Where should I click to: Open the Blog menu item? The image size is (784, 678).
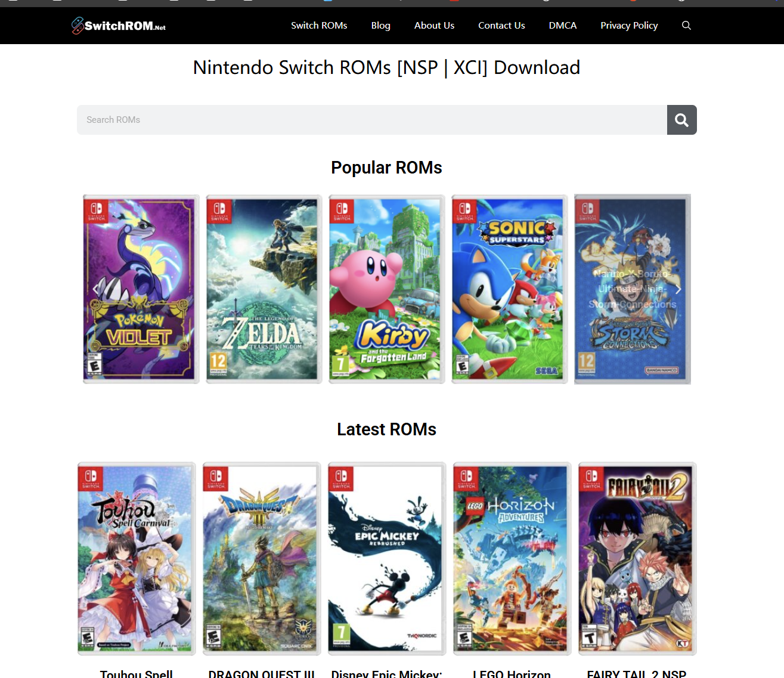(380, 26)
